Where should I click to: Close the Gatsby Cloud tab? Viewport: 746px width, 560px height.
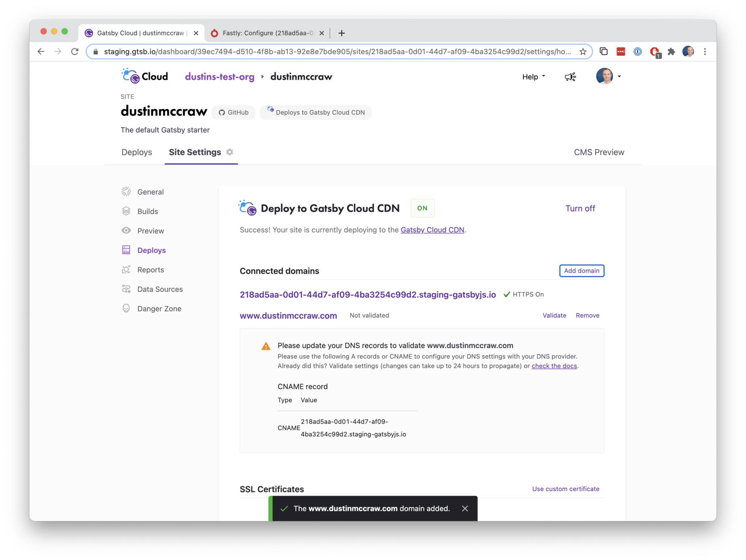pos(196,33)
